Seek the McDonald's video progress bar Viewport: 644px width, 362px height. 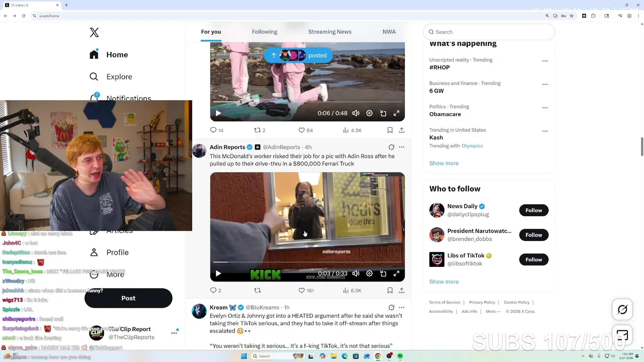tap(307, 262)
